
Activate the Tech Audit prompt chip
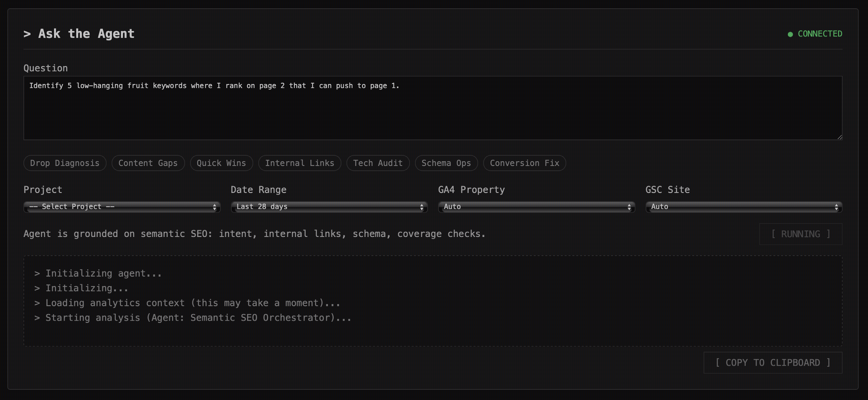pyautogui.click(x=378, y=163)
